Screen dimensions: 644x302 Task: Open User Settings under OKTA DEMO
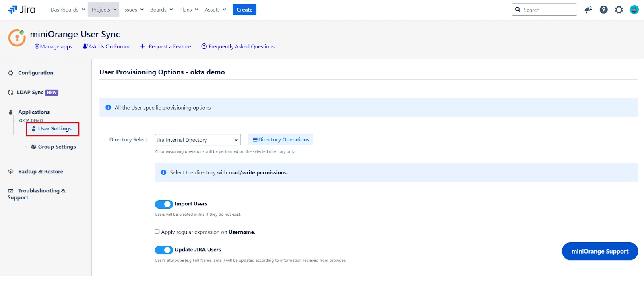[53, 129]
